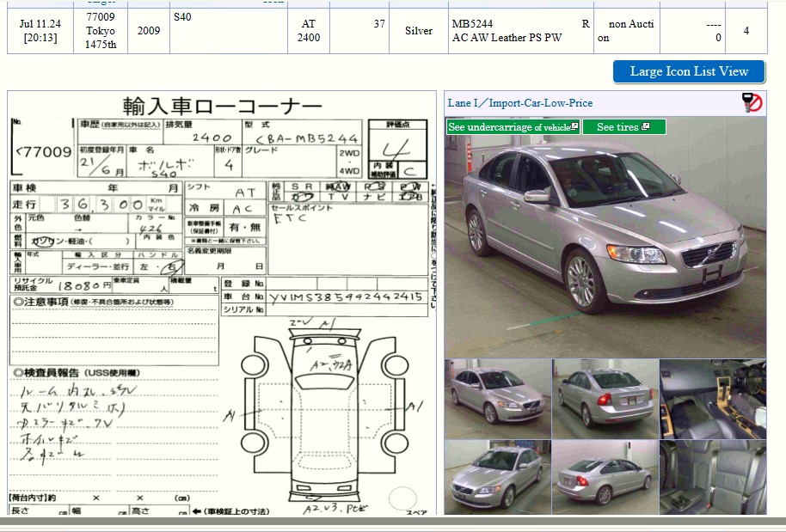
Task: Click the no-key crossed-out icon
Action: [752, 102]
